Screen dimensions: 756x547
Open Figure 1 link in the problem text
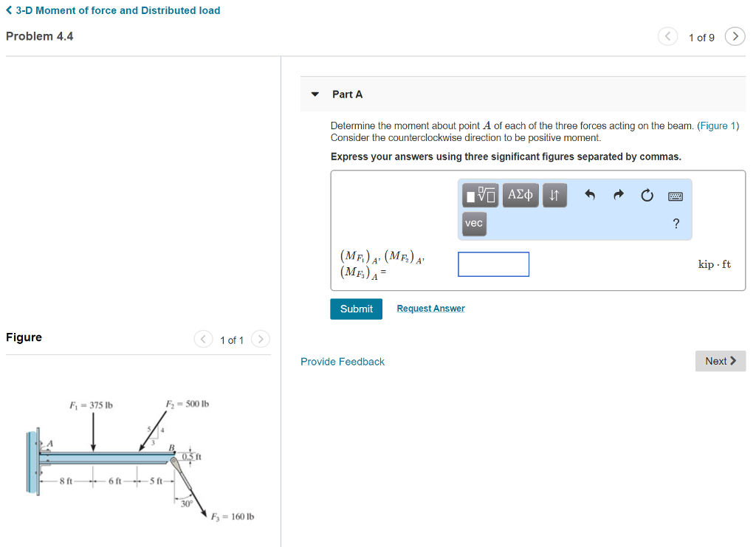(718, 125)
